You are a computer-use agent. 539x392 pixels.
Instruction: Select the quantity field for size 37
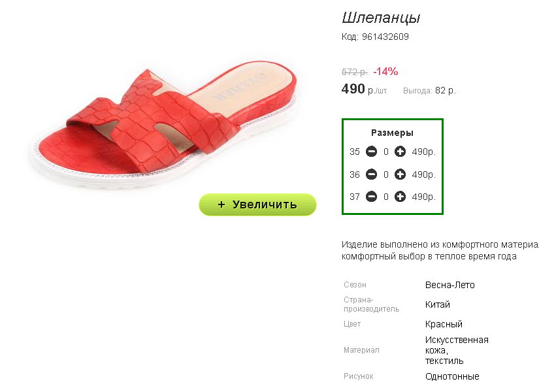click(x=386, y=197)
